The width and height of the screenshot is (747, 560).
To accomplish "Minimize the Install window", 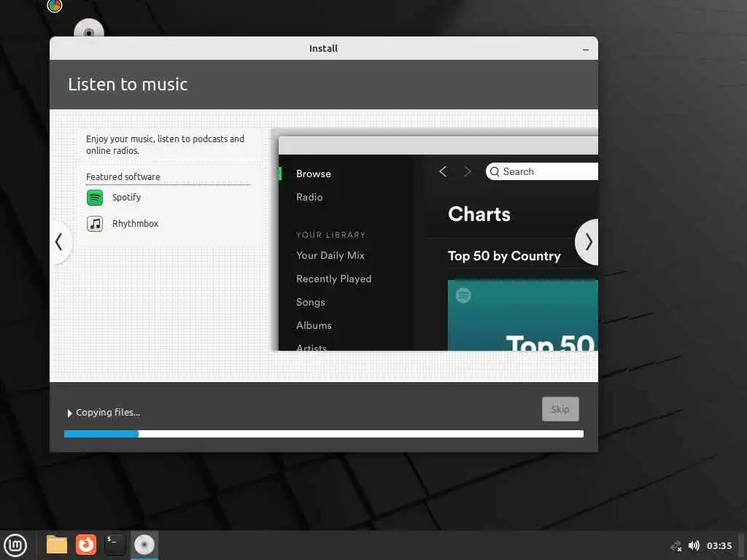I will (586, 49).
